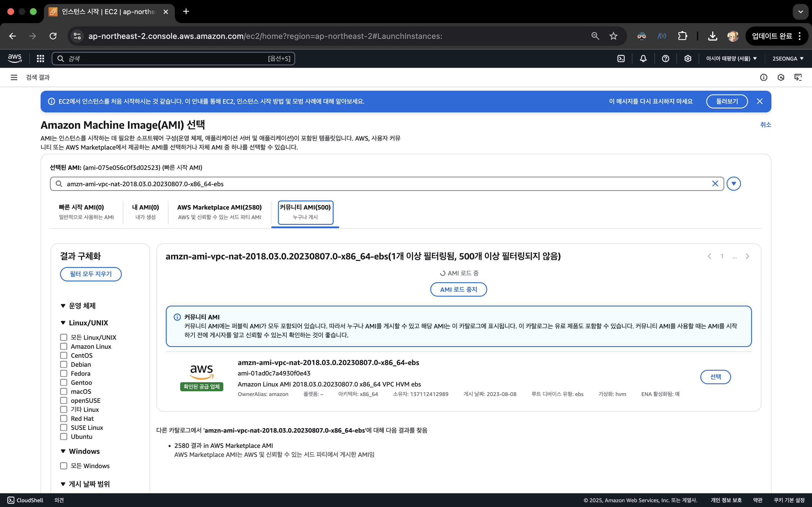Stop loading with the AMI 로드 중지 control
This screenshot has height=507, width=812.
(458, 289)
